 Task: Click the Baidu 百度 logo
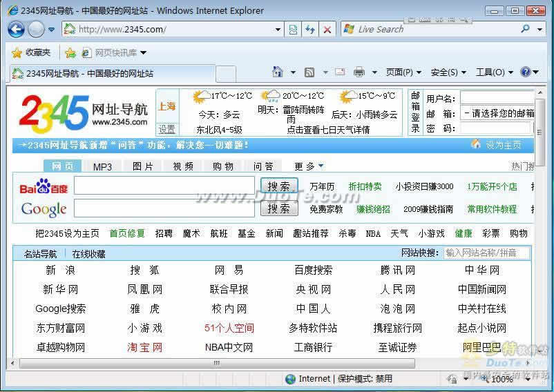pos(44,186)
